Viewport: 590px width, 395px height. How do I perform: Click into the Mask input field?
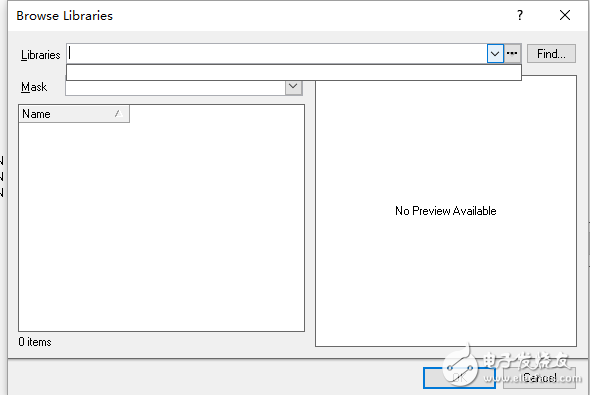175,88
